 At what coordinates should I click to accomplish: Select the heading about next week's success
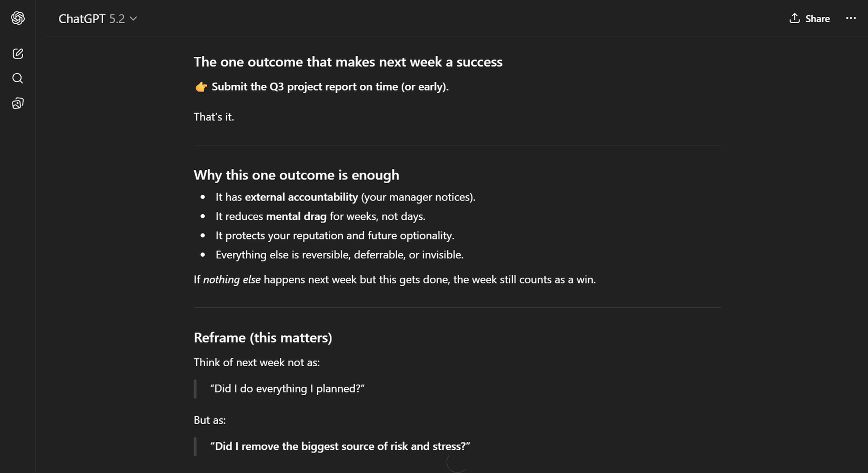(x=347, y=62)
